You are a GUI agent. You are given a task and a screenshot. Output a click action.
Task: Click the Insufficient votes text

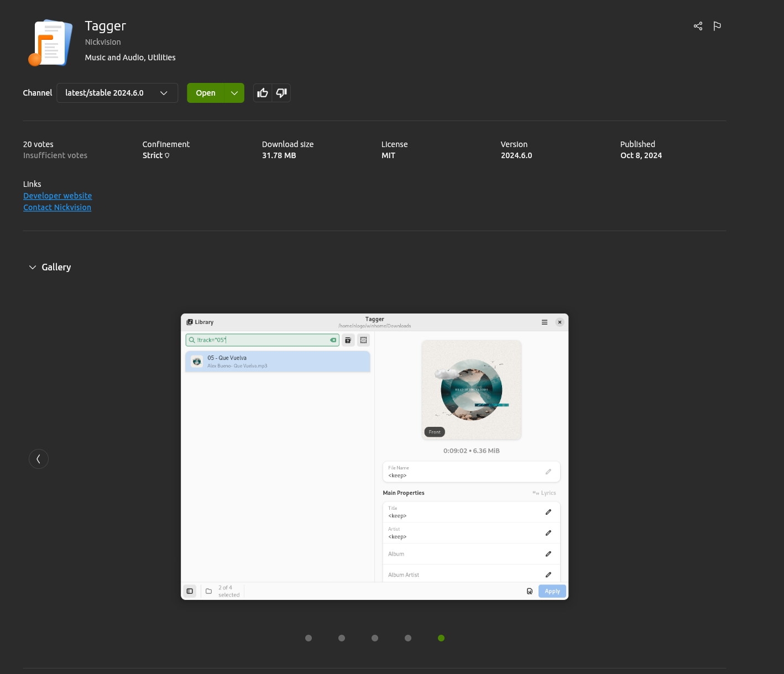55,155
